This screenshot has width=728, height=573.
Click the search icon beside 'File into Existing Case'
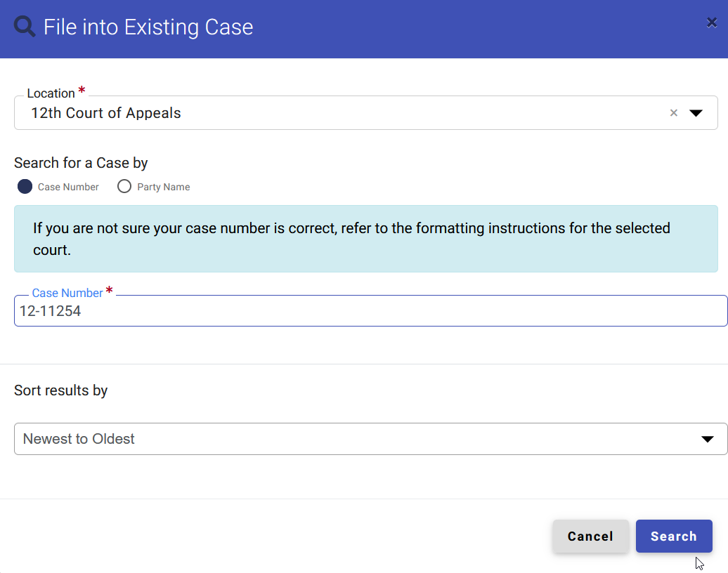click(24, 26)
